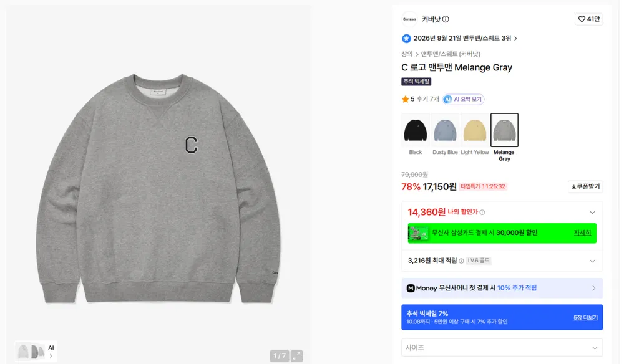Click the Money M logo icon

411,288
